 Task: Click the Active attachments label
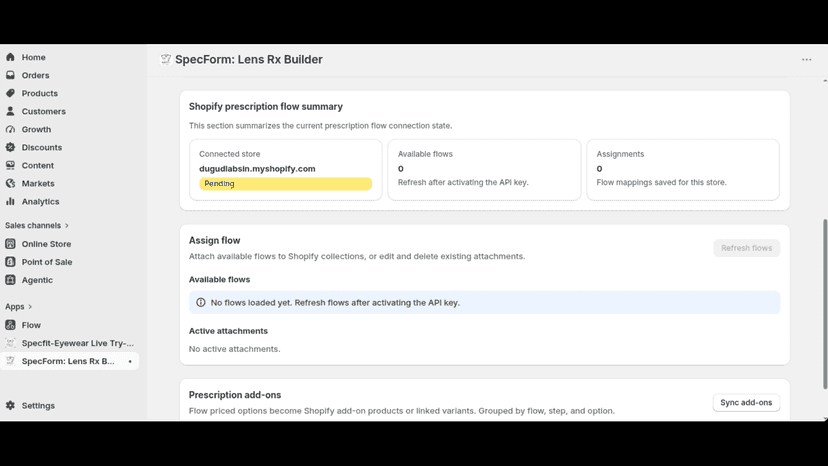pos(228,331)
